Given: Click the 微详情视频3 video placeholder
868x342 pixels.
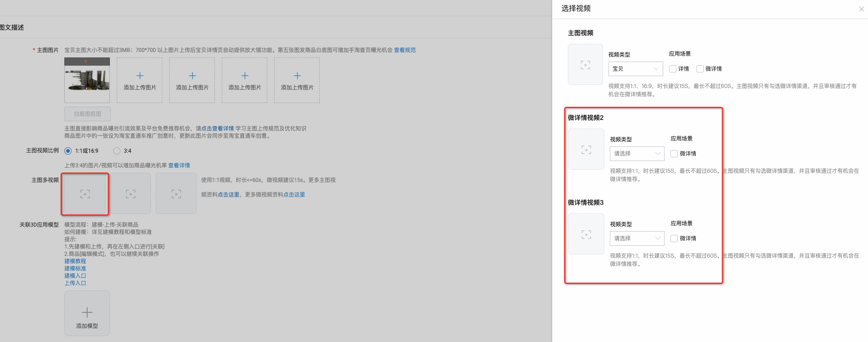Looking at the screenshot, I should tap(586, 234).
